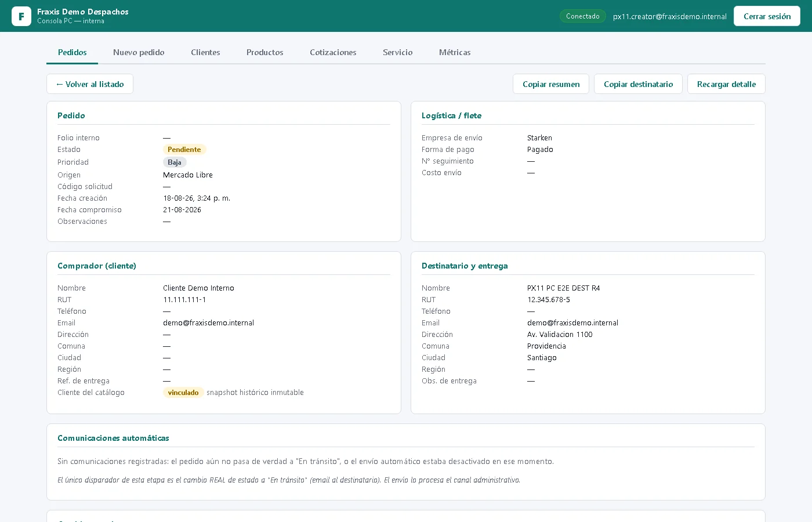The width and height of the screenshot is (812, 522).
Task: Switch to the Nuevo pedido tab
Action: pyautogui.click(x=139, y=52)
